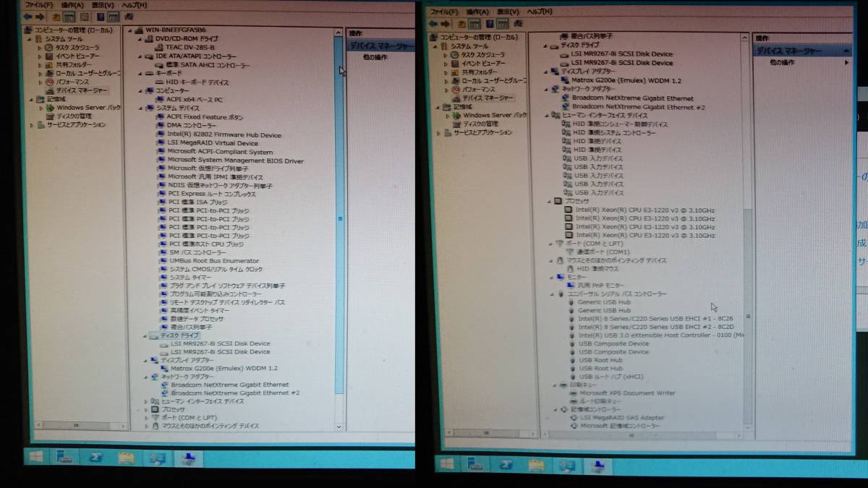Launch PowerShell from left screen taskbar
This screenshot has width=868, height=488.
[95, 457]
